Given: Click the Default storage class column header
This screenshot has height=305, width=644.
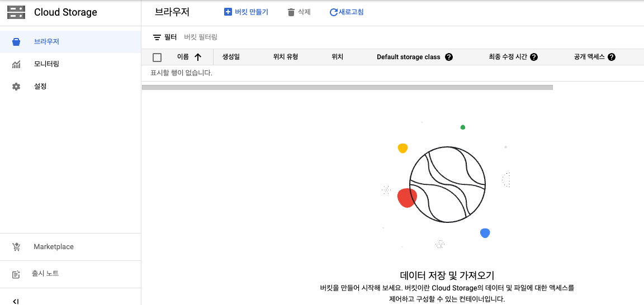Looking at the screenshot, I should click(408, 57).
